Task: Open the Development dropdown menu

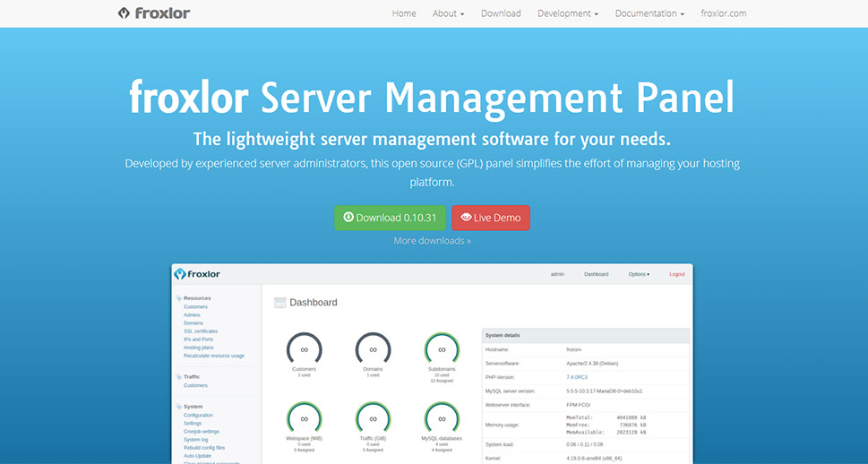Action: point(567,13)
